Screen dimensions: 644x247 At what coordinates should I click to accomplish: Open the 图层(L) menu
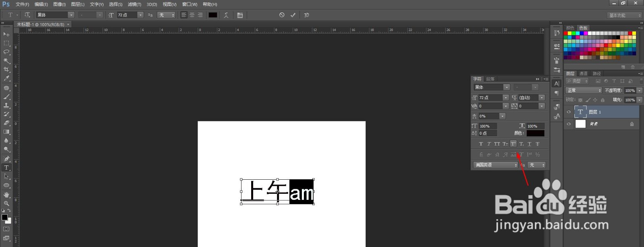[78, 4]
